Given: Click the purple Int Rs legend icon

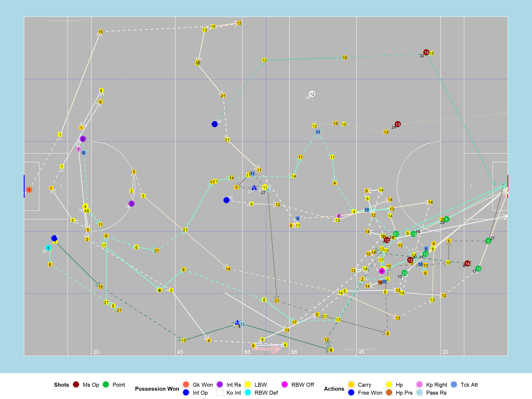Looking at the screenshot, I should [x=220, y=384].
